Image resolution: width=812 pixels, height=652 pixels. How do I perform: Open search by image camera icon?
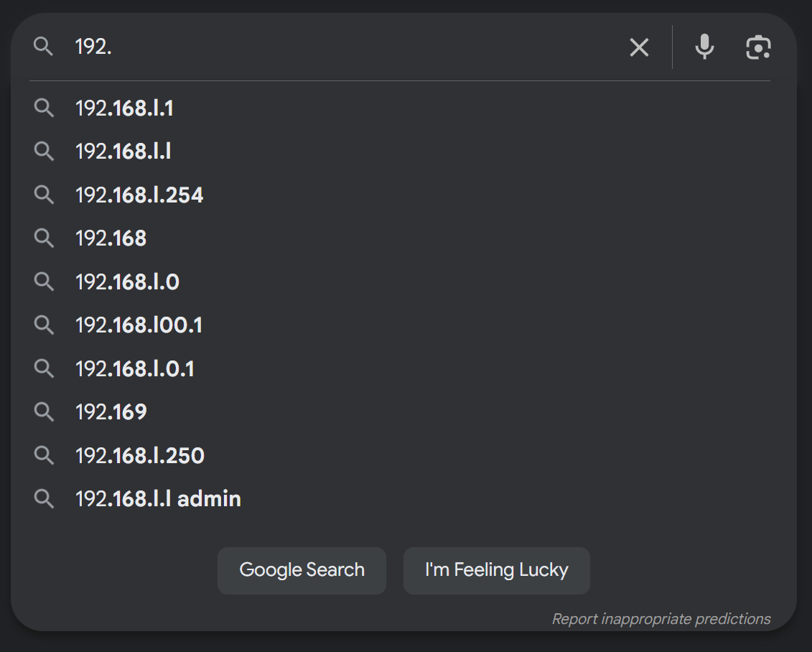tap(758, 47)
